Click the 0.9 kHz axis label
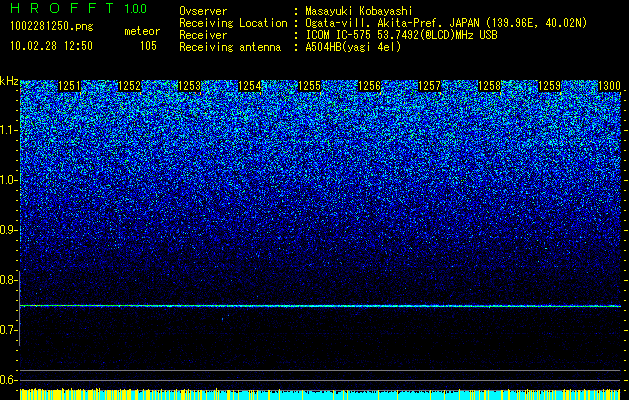The image size is (629, 400). (9, 230)
